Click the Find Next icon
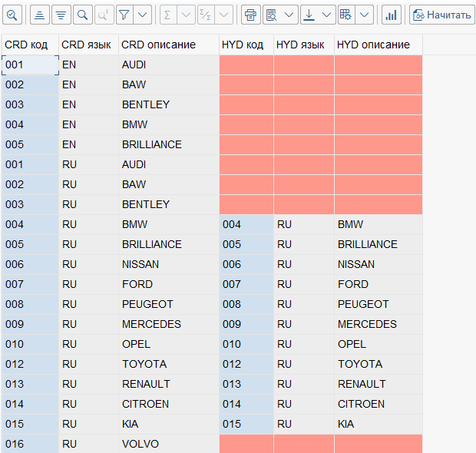 pos(104,15)
